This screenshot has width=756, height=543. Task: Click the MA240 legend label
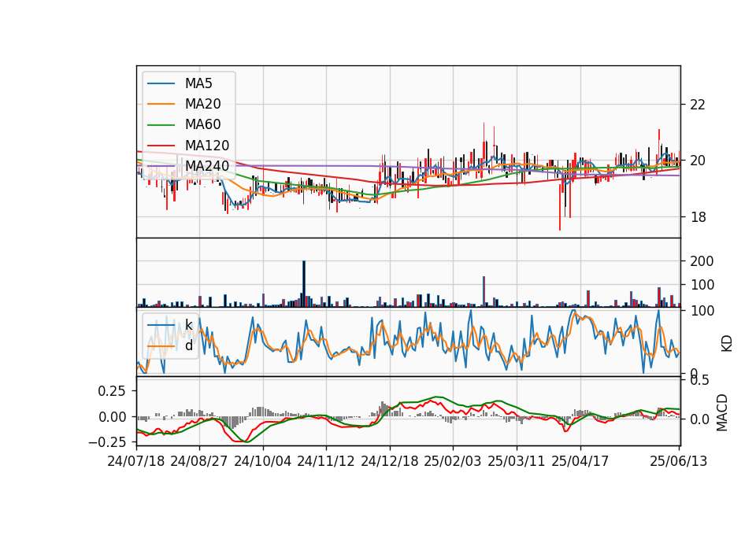click(x=207, y=166)
